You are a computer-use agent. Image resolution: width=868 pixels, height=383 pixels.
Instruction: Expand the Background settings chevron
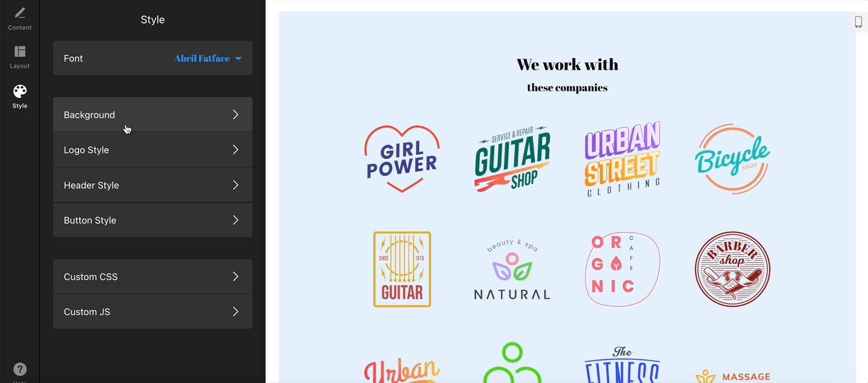pyautogui.click(x=235, y=115)
